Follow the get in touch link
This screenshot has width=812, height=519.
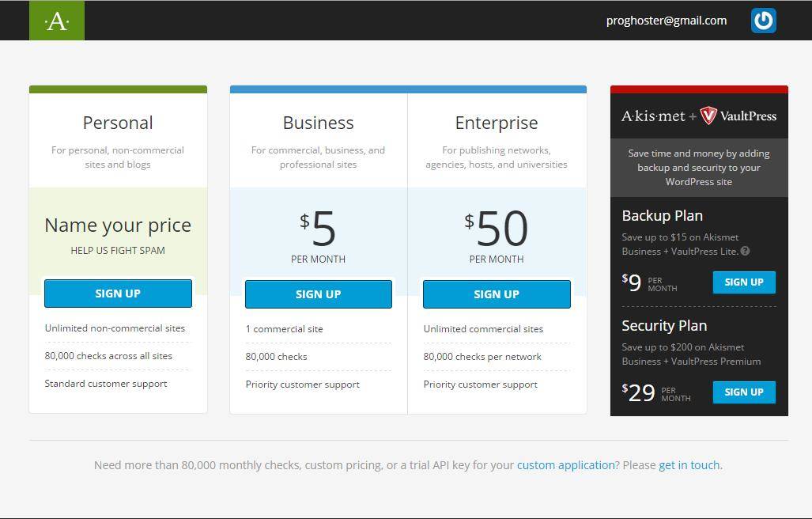point(689,465)
